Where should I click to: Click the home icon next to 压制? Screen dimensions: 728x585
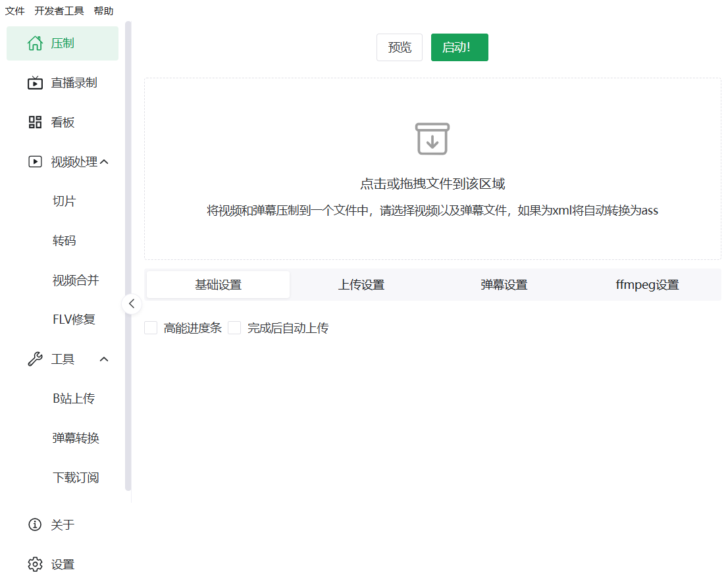(35, 43)
